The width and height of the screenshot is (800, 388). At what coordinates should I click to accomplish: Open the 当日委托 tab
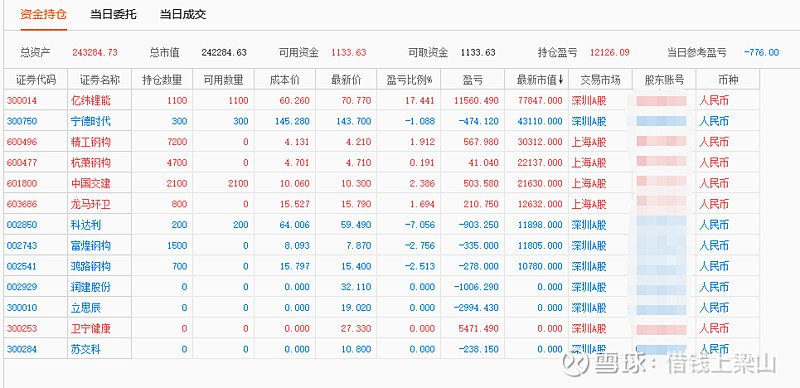pos(113,14)
